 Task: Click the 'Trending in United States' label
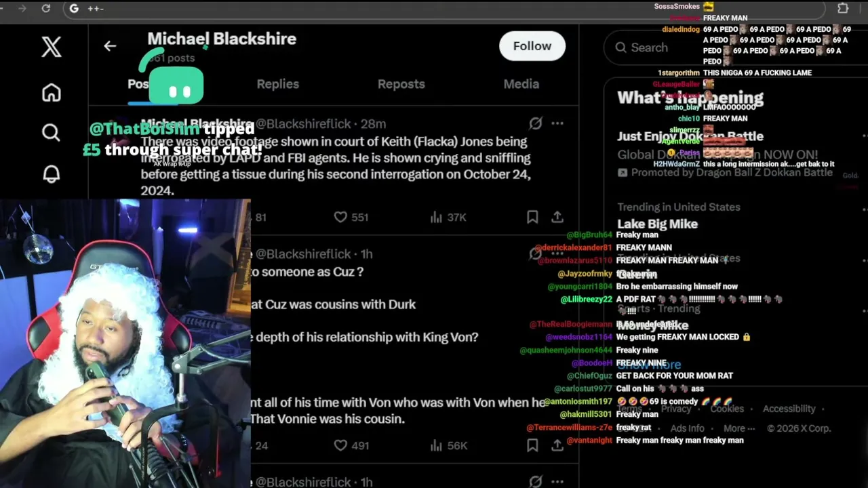(679, 207)
